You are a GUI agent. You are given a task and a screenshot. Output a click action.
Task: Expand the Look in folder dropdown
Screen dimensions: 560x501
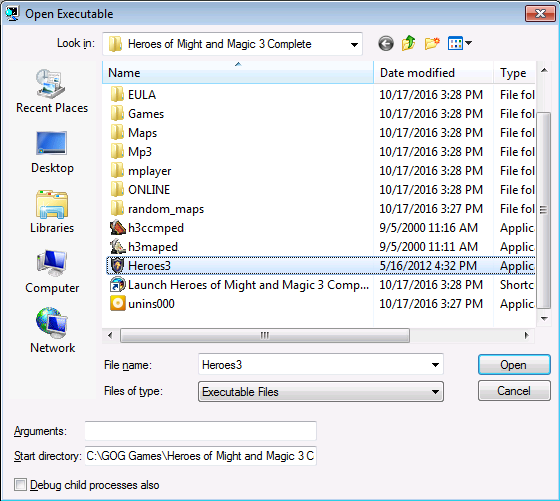pos(354,44)
